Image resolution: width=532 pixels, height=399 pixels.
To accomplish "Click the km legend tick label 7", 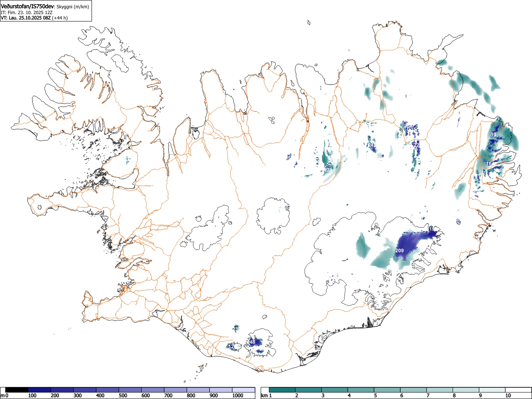I will click(x=428, y=396).
